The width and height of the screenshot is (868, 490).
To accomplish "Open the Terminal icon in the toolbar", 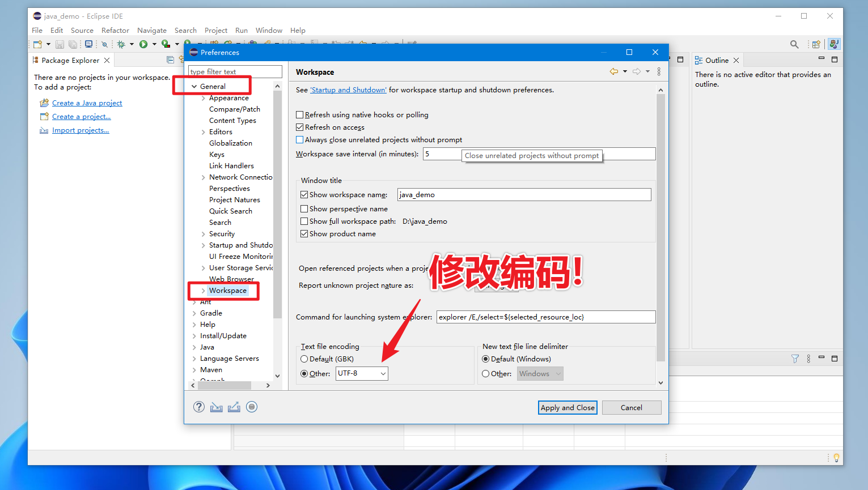I will 88,44.
